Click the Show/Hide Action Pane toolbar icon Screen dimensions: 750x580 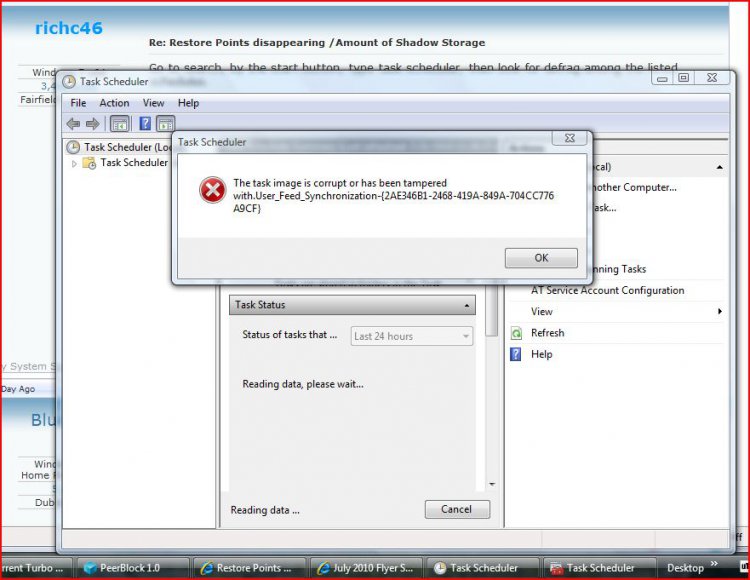coord(165,124)
